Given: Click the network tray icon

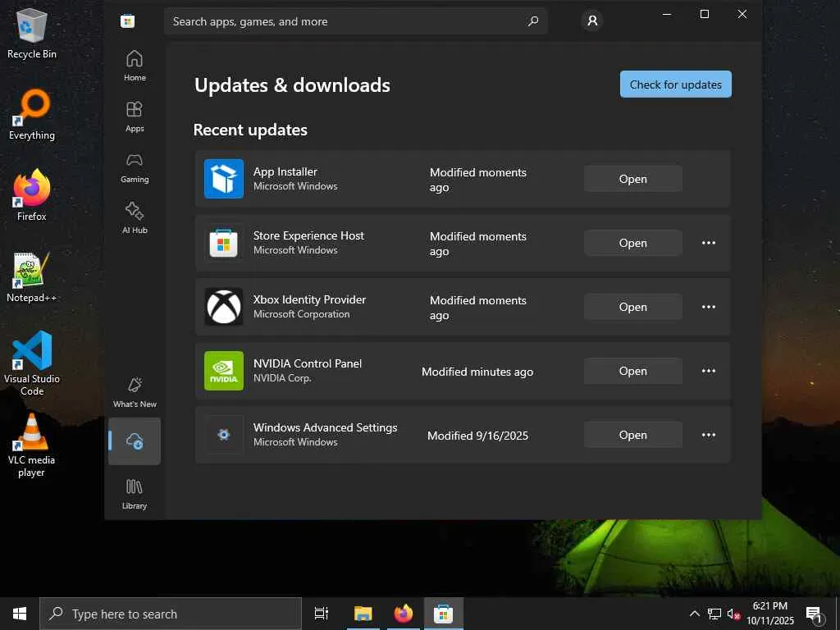Looking at the screenshot, I should coord(714,614).
